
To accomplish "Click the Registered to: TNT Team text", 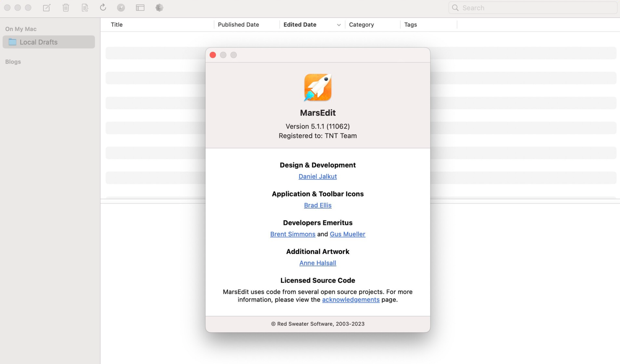I will coord(317,136).
